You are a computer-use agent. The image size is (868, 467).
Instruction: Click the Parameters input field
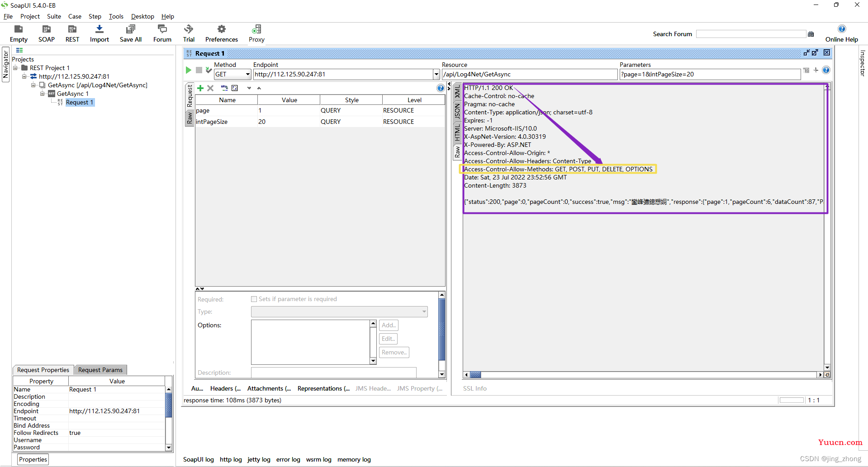(710, 75)
